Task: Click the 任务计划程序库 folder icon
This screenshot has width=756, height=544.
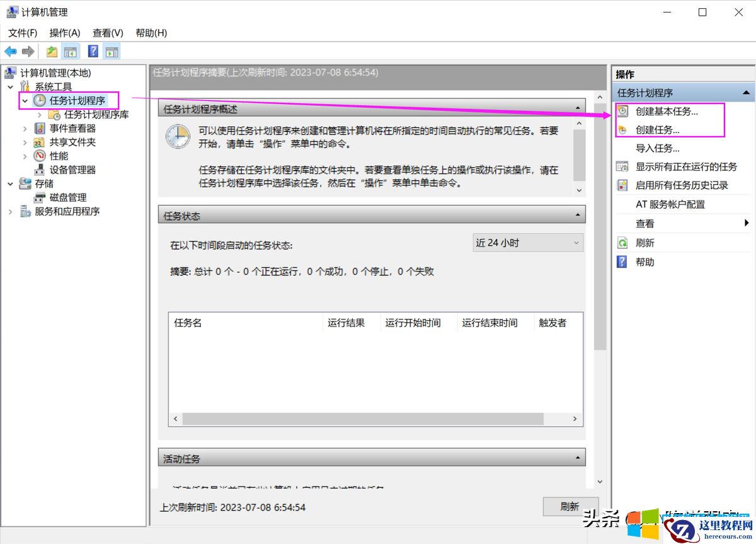Action: pos(55,115)
